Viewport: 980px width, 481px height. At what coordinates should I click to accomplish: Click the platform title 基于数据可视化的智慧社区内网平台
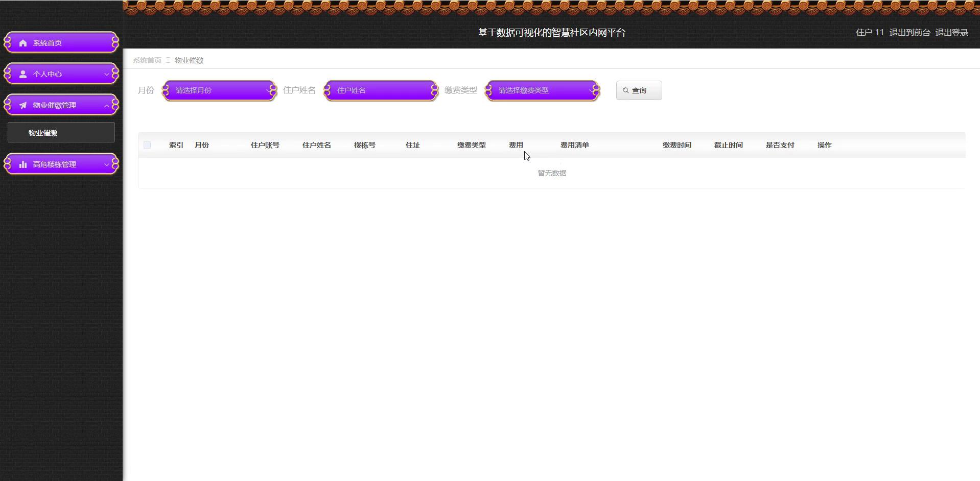pos(552,33)
